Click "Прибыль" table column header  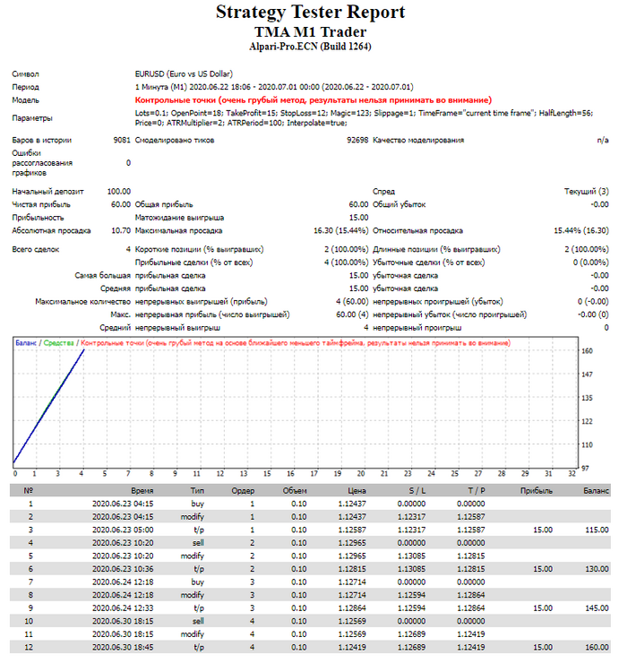[537, 491]
